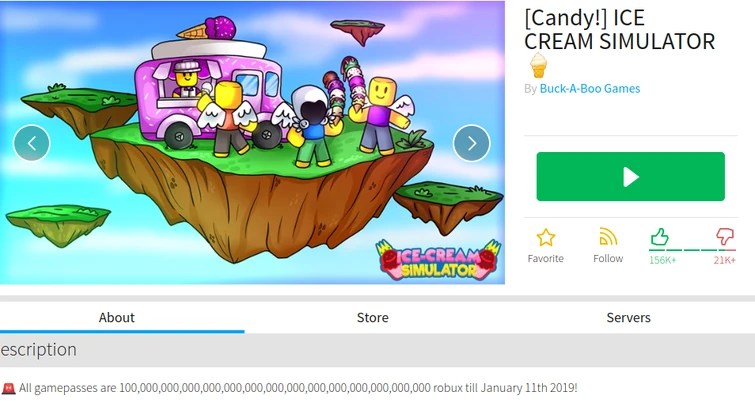Click the green Play button
The height and width of the screenshot is (403, 755).
tap(630, 177)
